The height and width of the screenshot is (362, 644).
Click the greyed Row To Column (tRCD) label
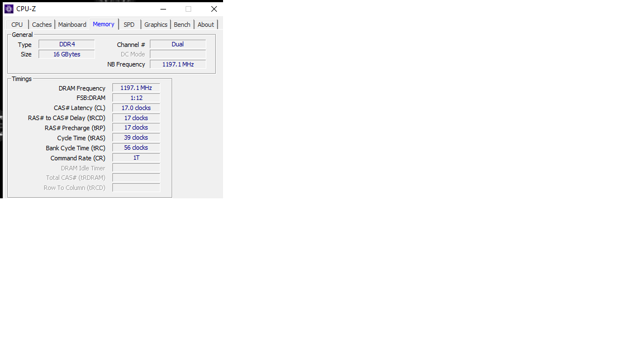[75, 188]
